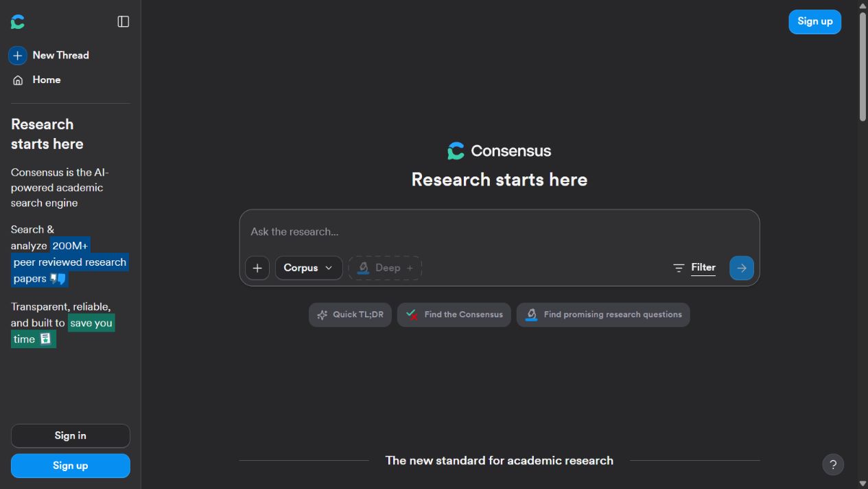
Task: Click the plus attachment button in search box
Action: 257,268
